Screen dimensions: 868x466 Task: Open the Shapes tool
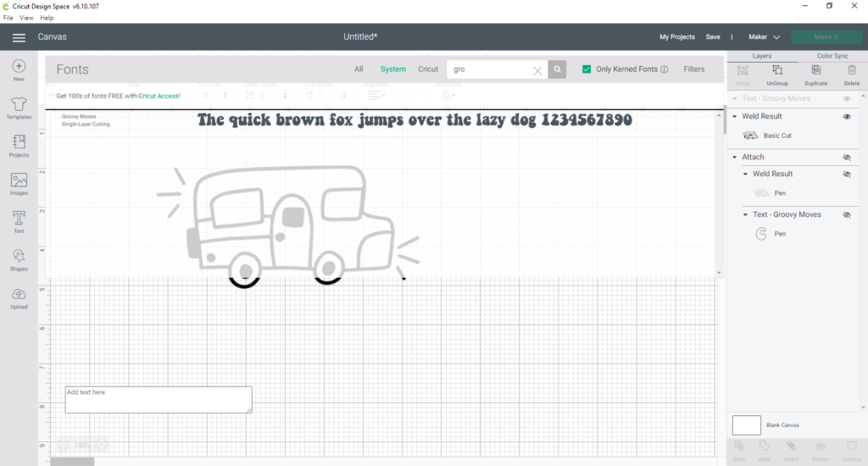[x=19, y=256]
